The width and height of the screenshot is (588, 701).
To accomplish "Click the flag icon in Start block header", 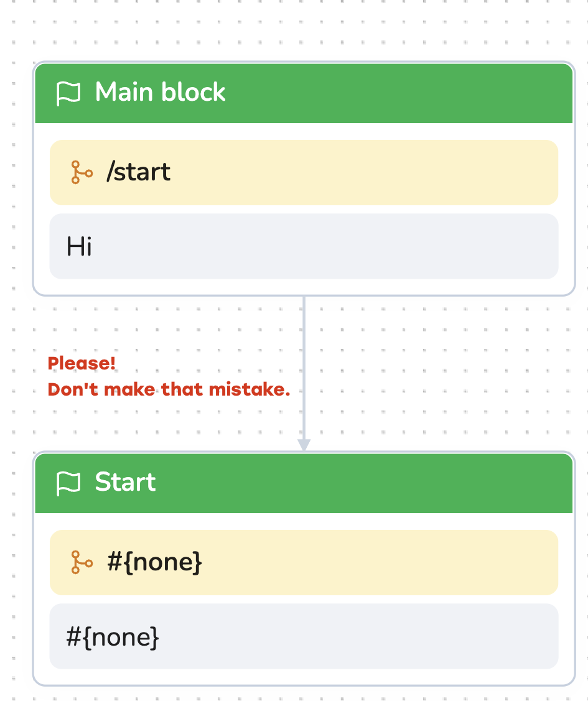I will 68,483.
